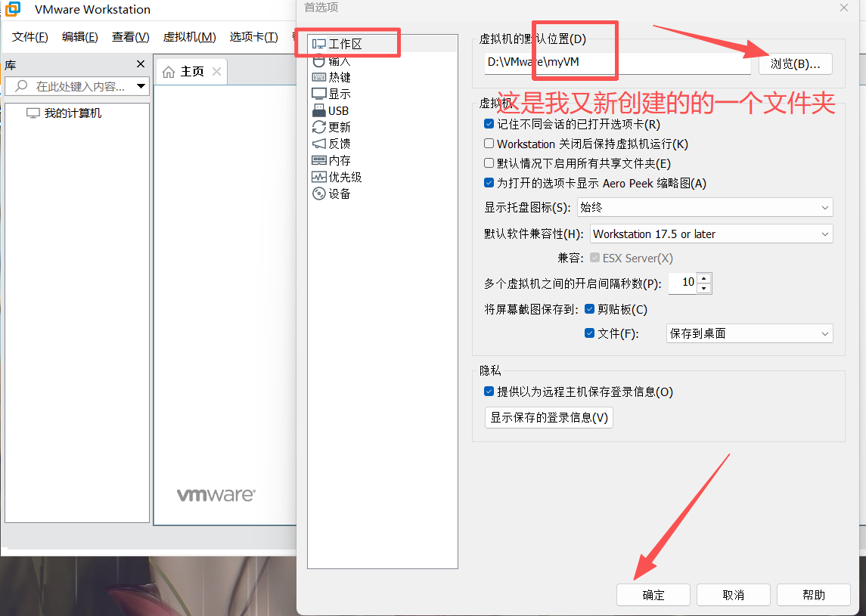Viewport: 866px width, 616px height.
Task: Click the VMware Workstation app icon in title bar
Action: click(13, 9)
